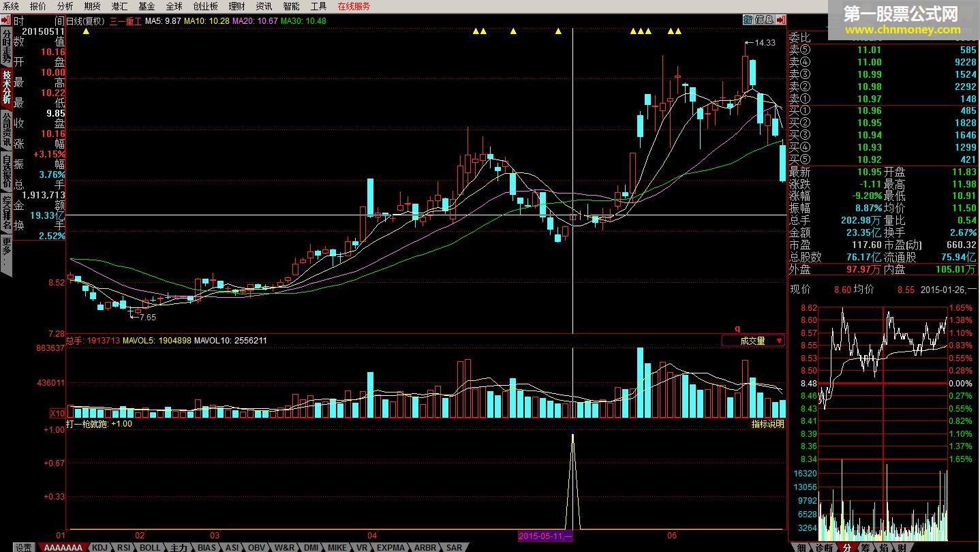
Task: Open the 工具 menu
Action: coord(318,6)
